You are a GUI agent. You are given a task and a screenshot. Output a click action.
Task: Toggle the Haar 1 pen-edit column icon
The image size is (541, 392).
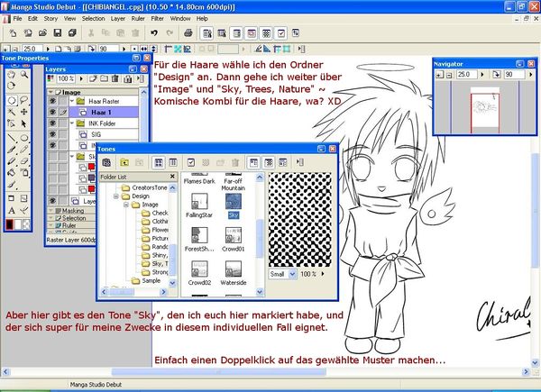pos(63,112)
